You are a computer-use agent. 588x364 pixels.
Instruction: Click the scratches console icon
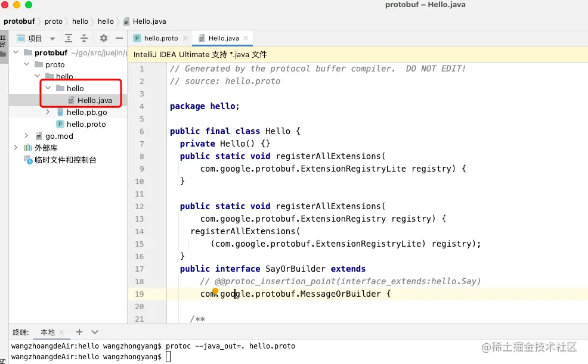click(x=28, y=160)
